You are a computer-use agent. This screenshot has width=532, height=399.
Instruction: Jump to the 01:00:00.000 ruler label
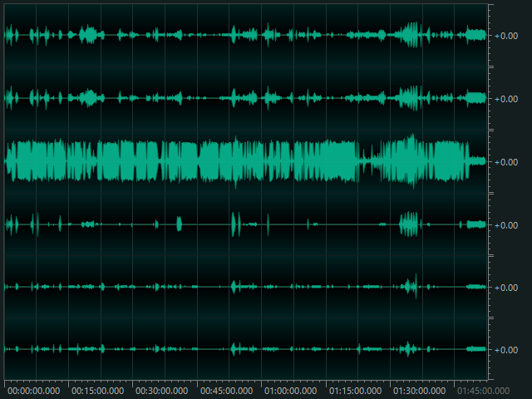(290, 392)
